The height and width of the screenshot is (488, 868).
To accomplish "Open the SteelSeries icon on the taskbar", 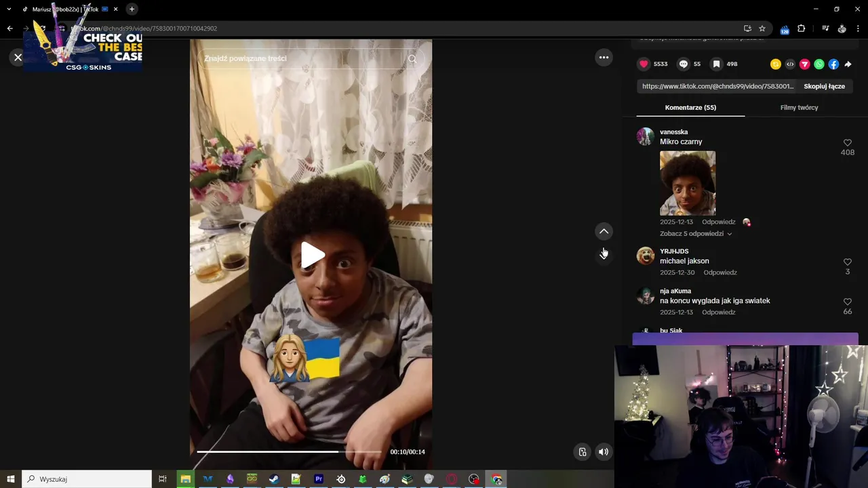I will tap(340, 479).
